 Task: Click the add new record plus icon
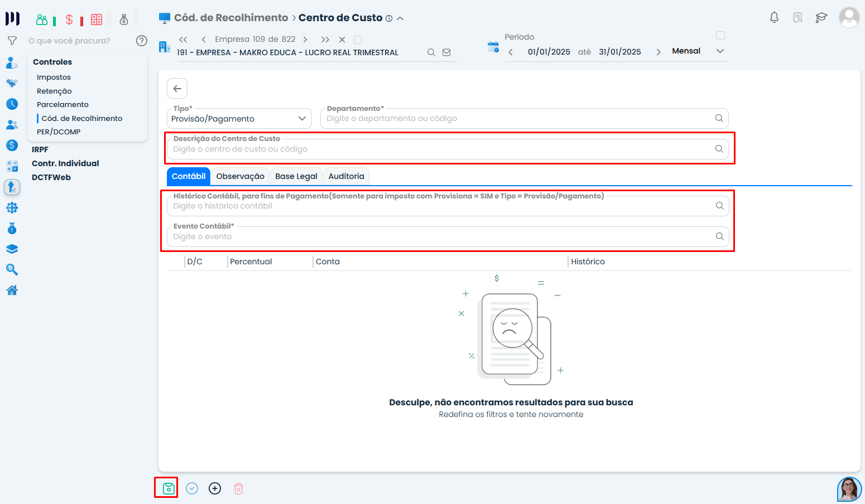coord(215,489)
